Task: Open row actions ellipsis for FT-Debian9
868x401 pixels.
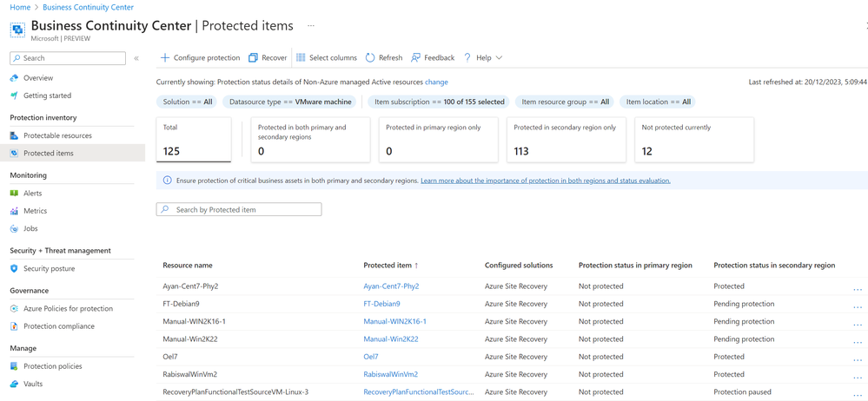Action: coord(858,306)
